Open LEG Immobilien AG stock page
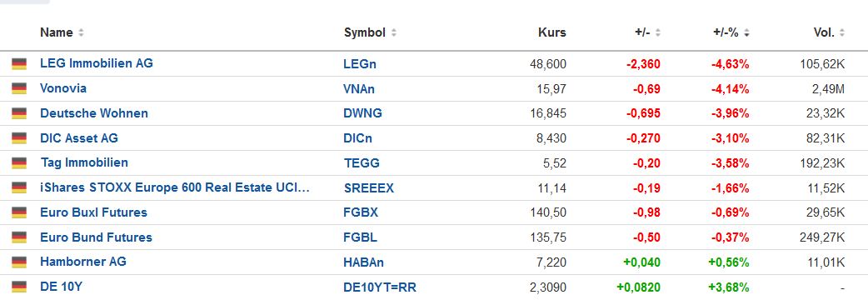 [x=97, y=63]
